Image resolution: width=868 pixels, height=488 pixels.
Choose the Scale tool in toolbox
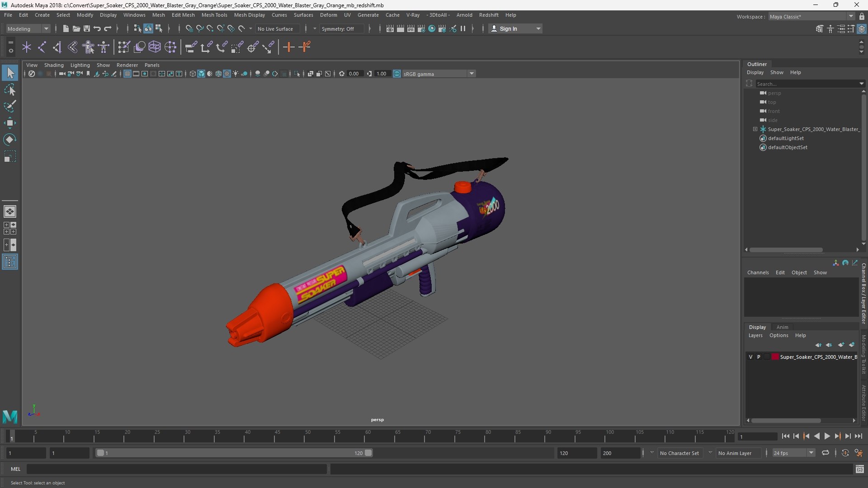[x=10, y=156]
